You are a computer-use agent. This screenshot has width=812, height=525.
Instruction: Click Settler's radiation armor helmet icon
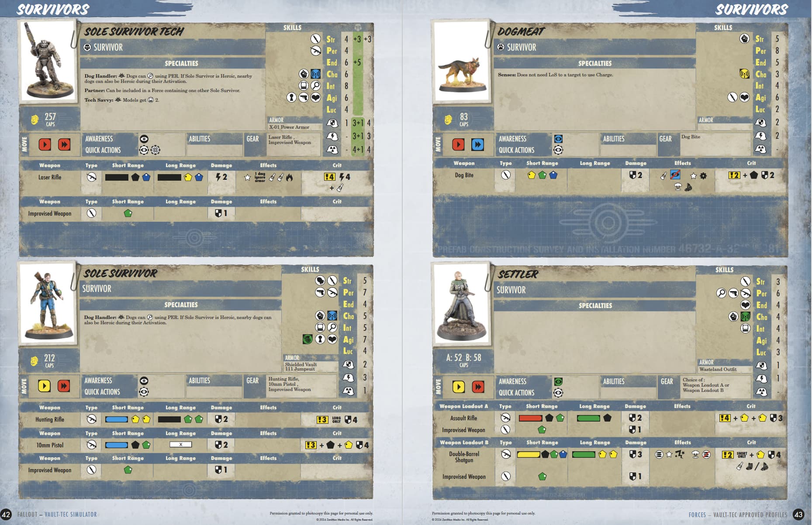pyautogui.click(x=761, y=392)
